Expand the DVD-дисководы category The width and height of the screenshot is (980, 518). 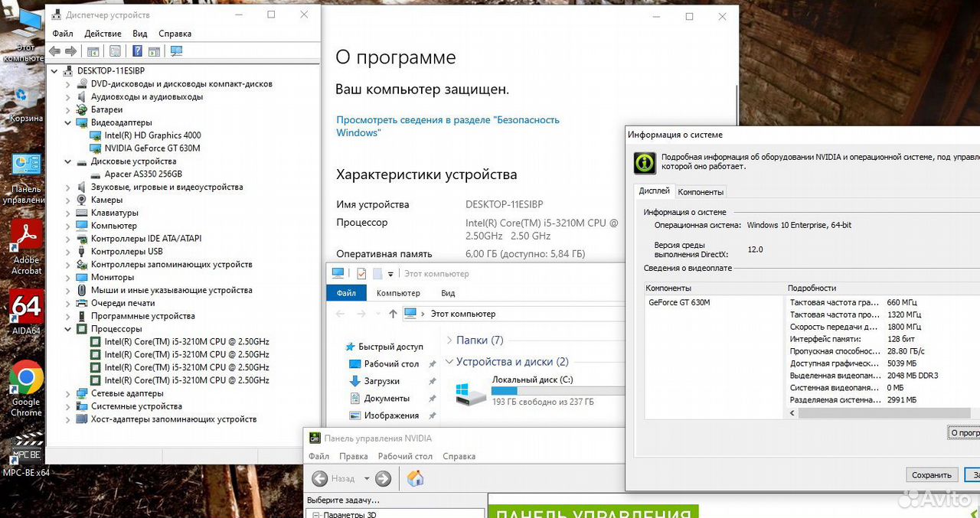coord(67,84)
